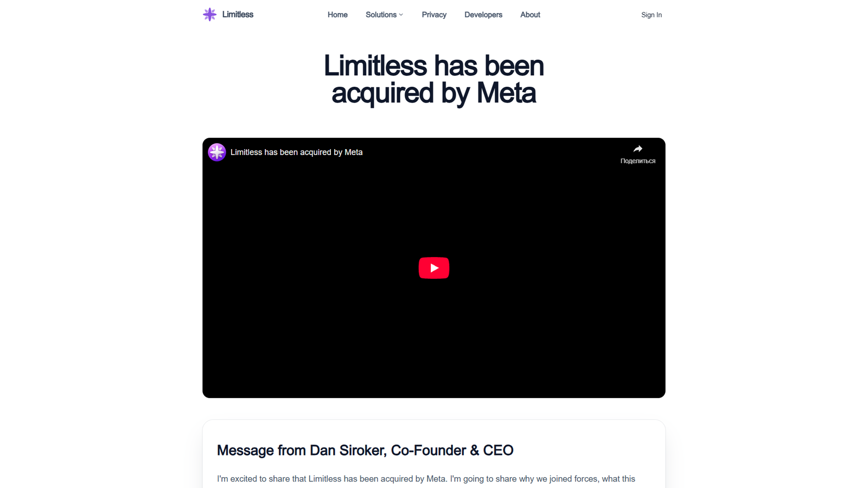Screen dimensions: 868x488
Task: Select Developers in the top navigation
Action: (x=483, y=15)
